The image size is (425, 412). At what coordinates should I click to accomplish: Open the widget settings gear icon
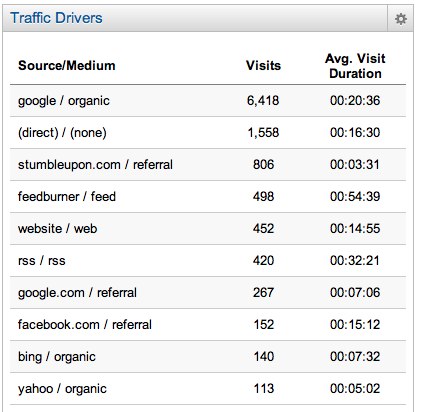pyautogui.click(x=400, y=19)
